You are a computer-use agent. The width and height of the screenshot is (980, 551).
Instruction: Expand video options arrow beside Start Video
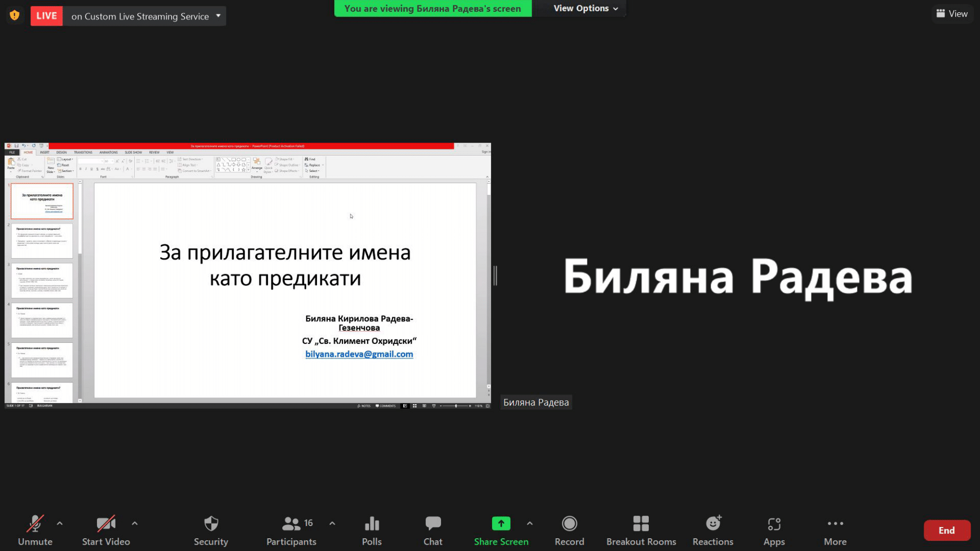pos(135,523)
